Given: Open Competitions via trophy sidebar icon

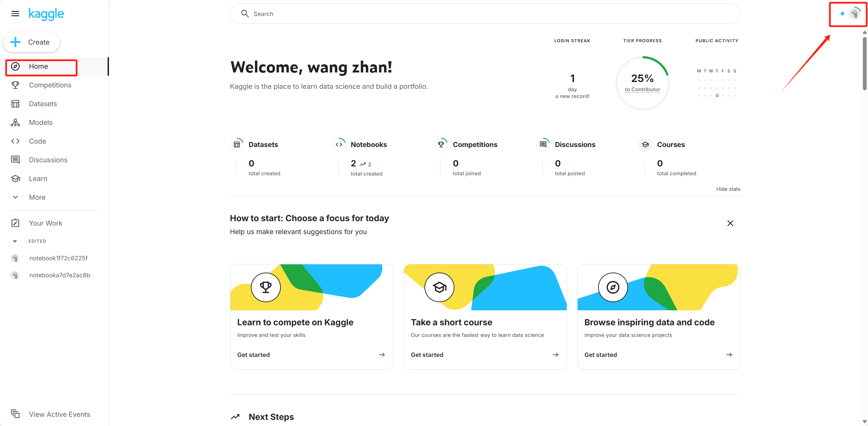Looking at the screenshot, I should click(15, 85).
